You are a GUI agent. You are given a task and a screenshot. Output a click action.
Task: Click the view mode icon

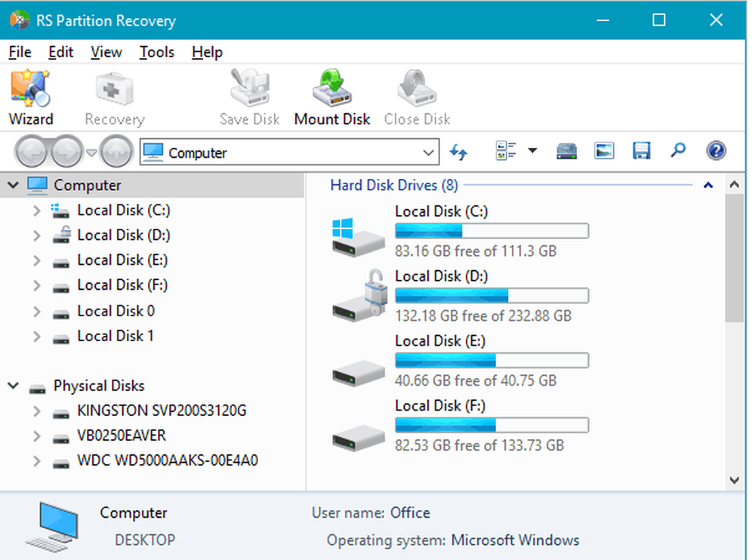[506, 151]
